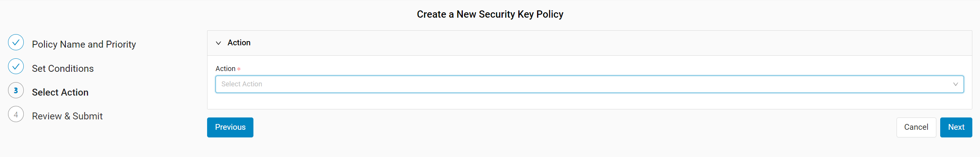Image resolution: width=980 pixels, height=157 pixels.
Task: Click the Select Action placeholder text
Action: tap(242, 84)
